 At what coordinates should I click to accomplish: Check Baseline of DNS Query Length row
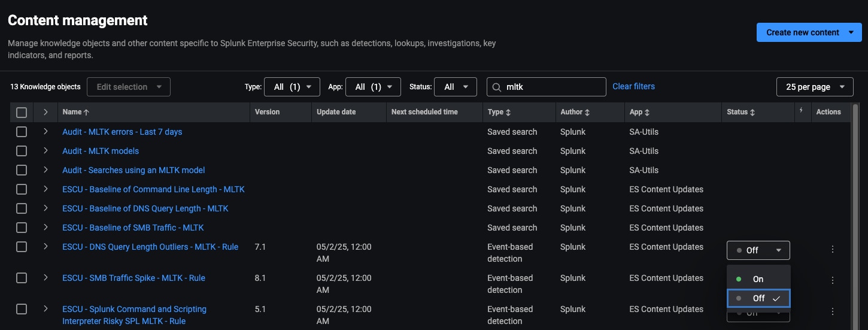pyautogui.click(x=22, y=208)
